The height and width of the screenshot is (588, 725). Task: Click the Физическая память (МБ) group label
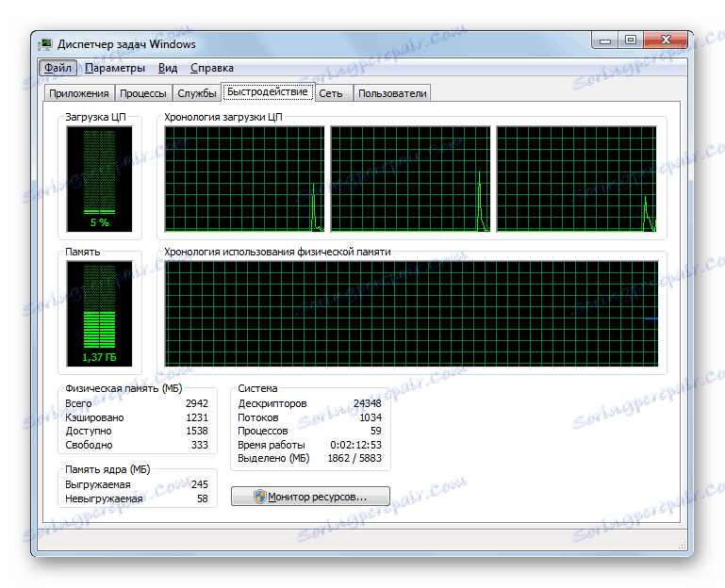(x=124, y=388)
